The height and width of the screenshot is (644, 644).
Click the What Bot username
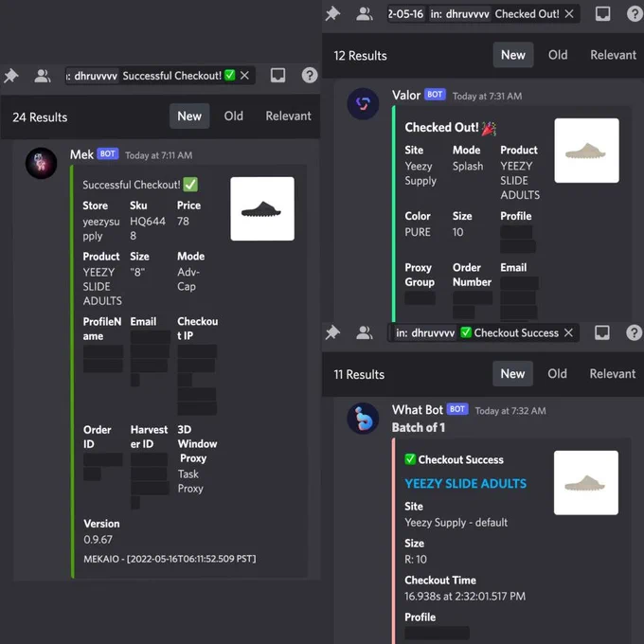click(x=418, y=410)
